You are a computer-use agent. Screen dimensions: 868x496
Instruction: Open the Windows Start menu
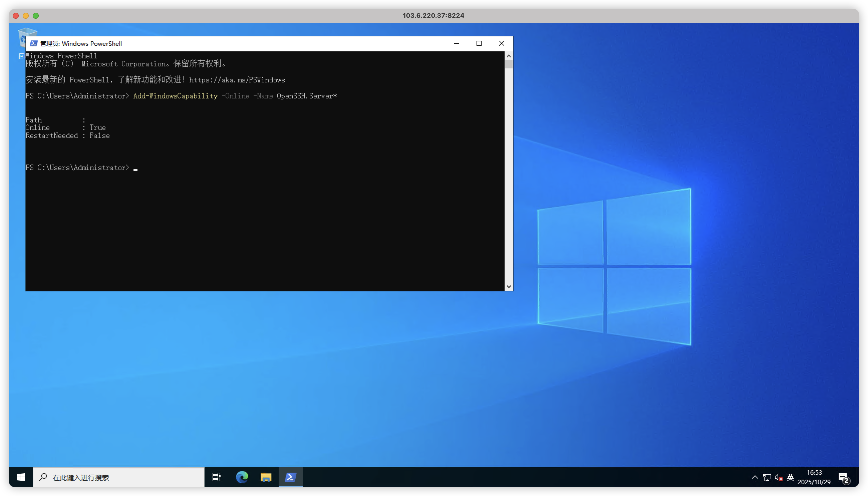[x=21, y=477]
